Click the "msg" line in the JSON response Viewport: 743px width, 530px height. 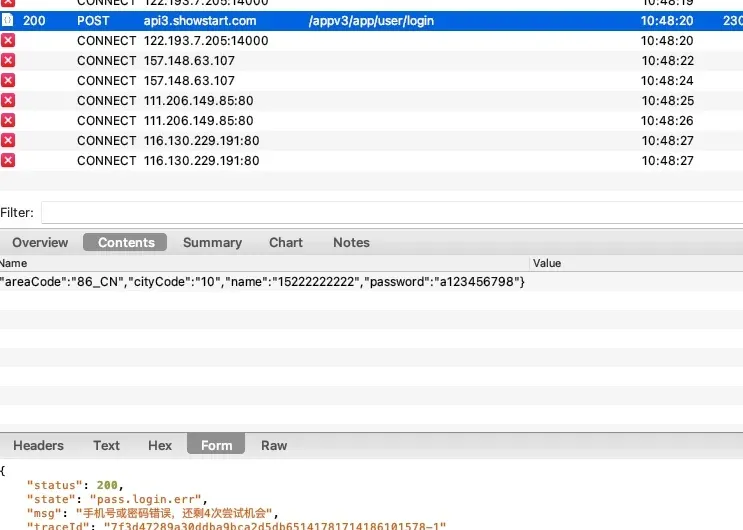(152, 513)
